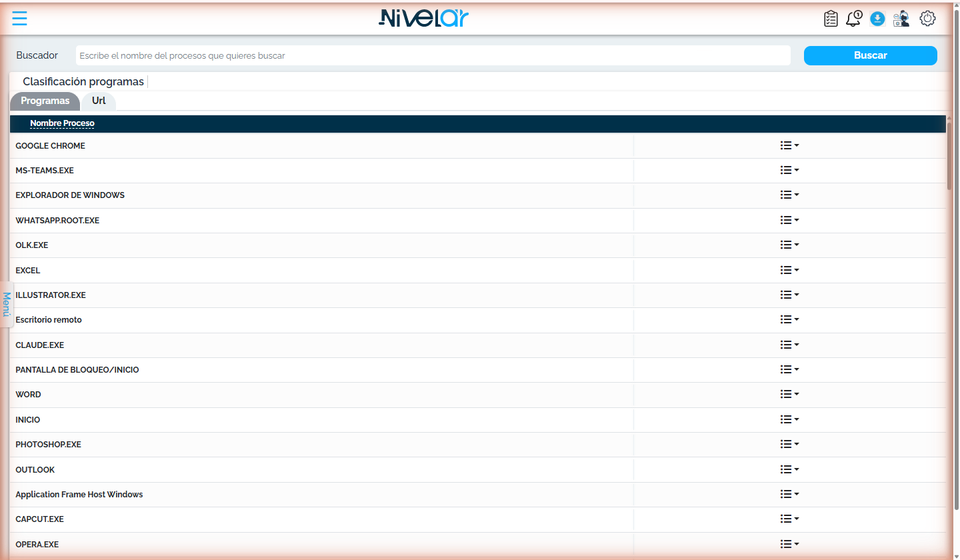Screen dimensions: 960x560
Task: Open dropdown for PANTALLA DE BLOQUEO/INICIO
Action: 789,369
